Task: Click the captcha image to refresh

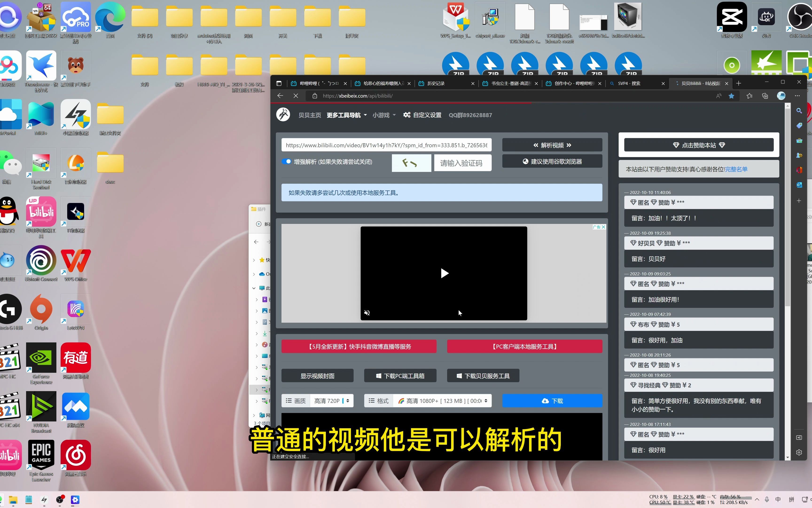Action: (411, 163)
